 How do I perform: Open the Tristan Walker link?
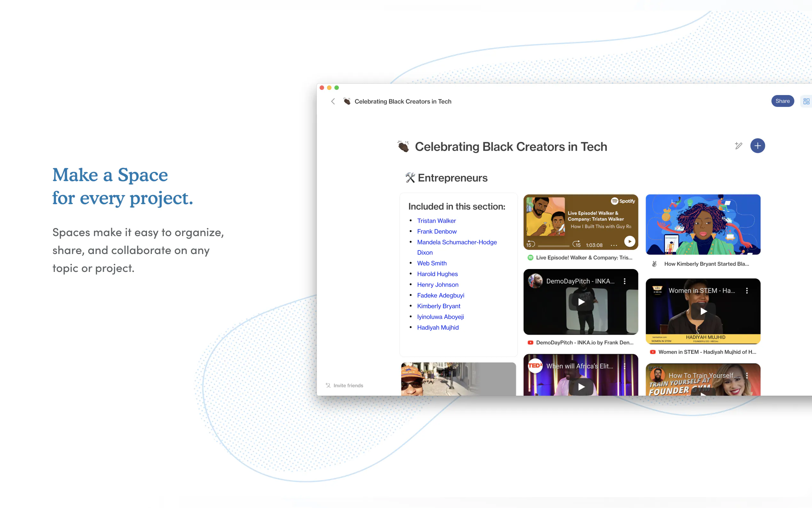(x=436, y=221)
